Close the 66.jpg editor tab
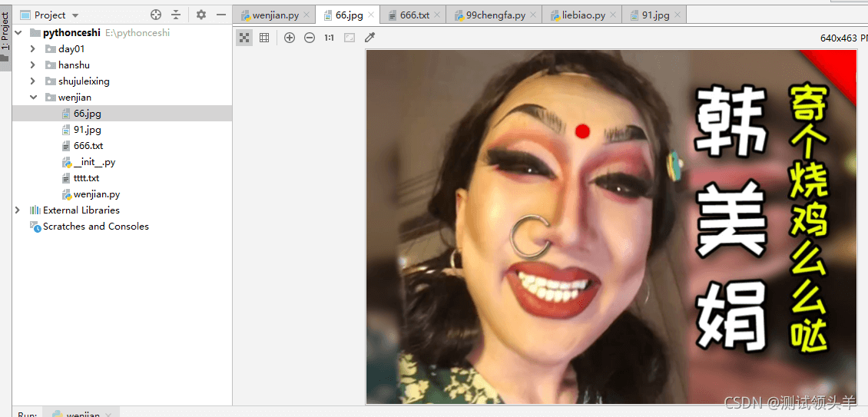868x417 pixels. (371, 15)
